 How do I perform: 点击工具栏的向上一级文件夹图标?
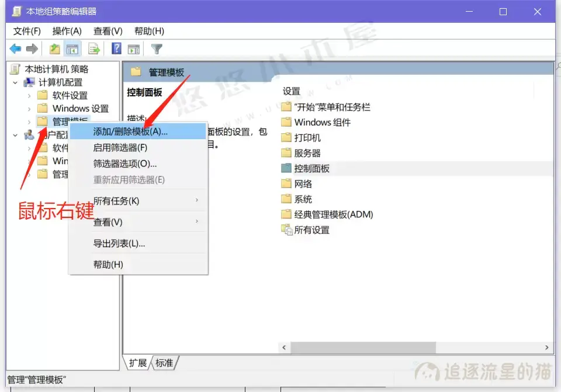click(54, 48)
